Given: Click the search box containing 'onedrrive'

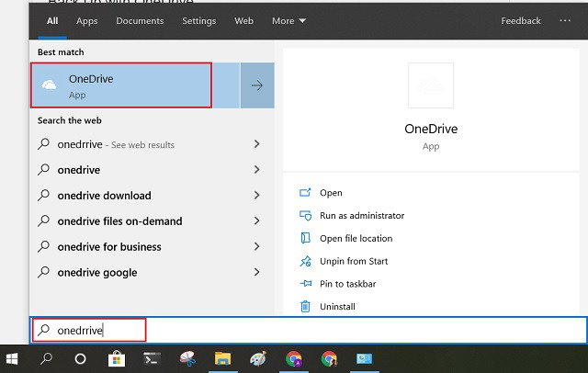Looking at the screenshot, I should (x=309, y=330).
